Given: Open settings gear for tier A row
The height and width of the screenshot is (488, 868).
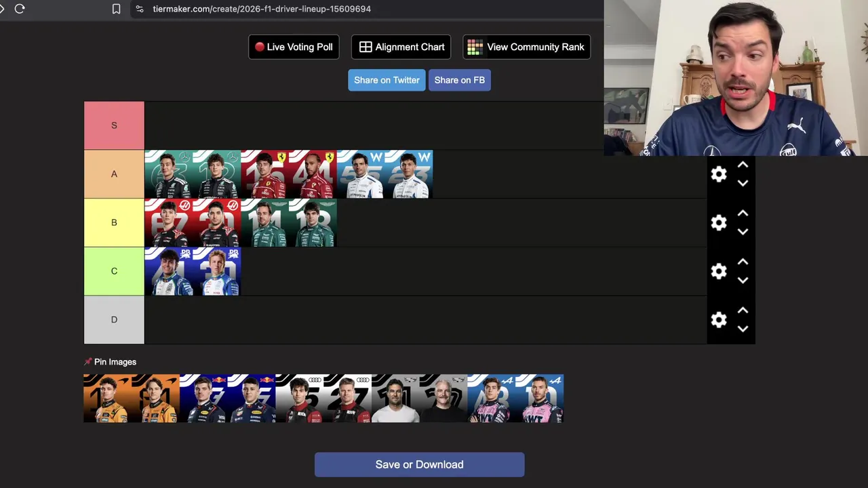Looking at the screenshot, I should (x=719, y=174).
